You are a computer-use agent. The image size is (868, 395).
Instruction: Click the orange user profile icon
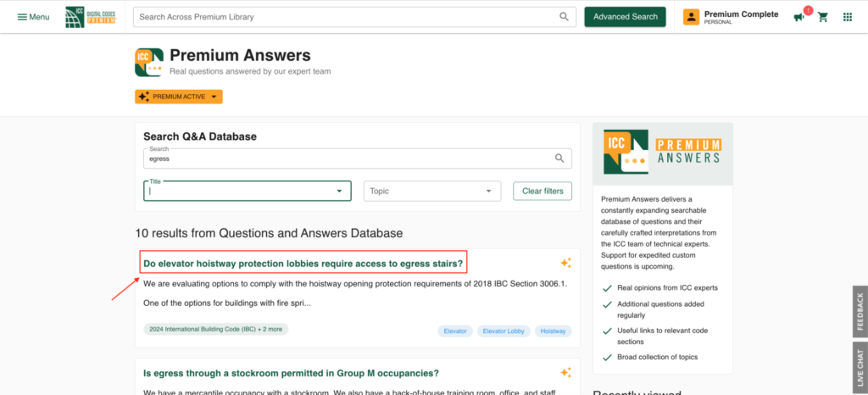click(x=691, y=17)
